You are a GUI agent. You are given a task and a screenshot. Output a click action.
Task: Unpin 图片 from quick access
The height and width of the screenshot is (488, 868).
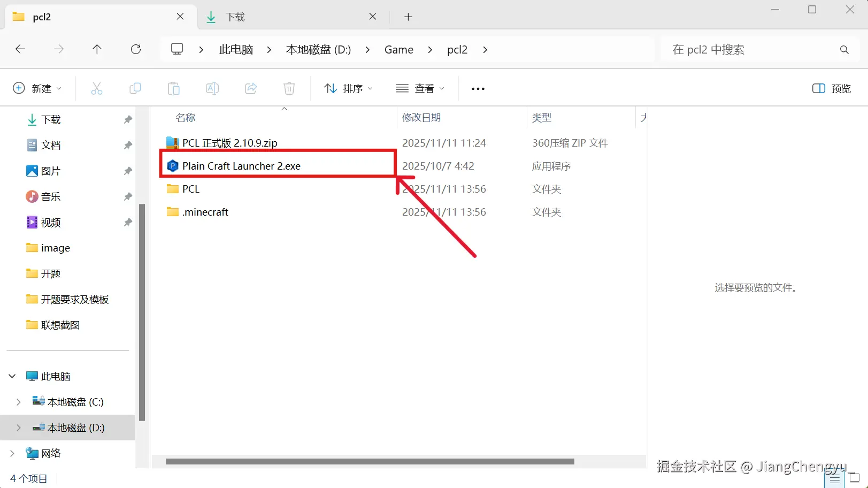pos(128,171)
